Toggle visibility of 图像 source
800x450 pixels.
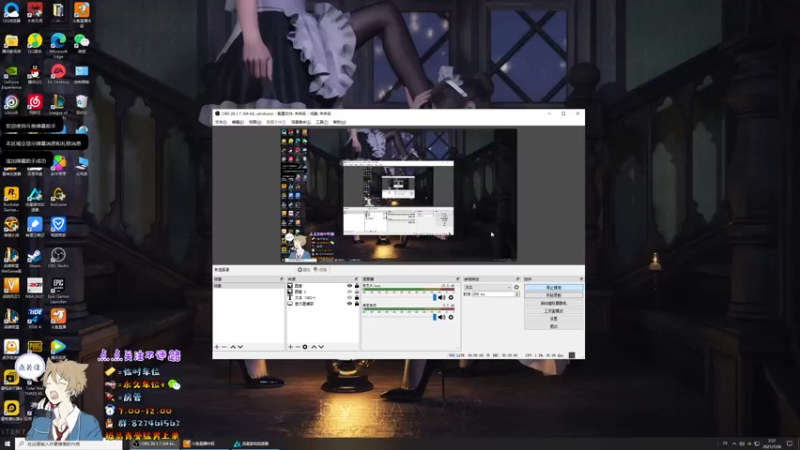click(349, 286)
